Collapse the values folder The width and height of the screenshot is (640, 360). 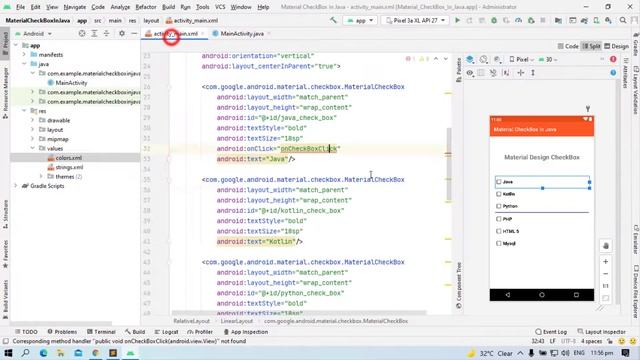(x=33, y=148)
